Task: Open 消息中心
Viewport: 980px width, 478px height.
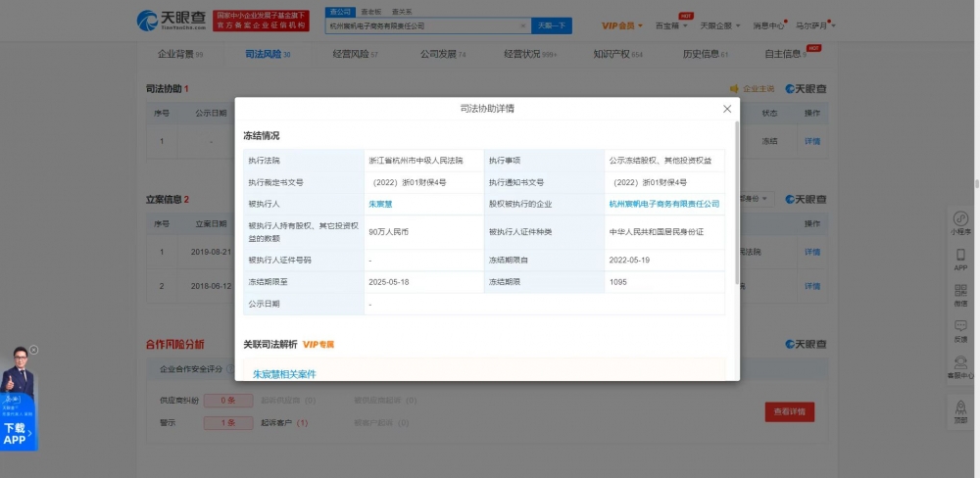Action: click(768, 25)
